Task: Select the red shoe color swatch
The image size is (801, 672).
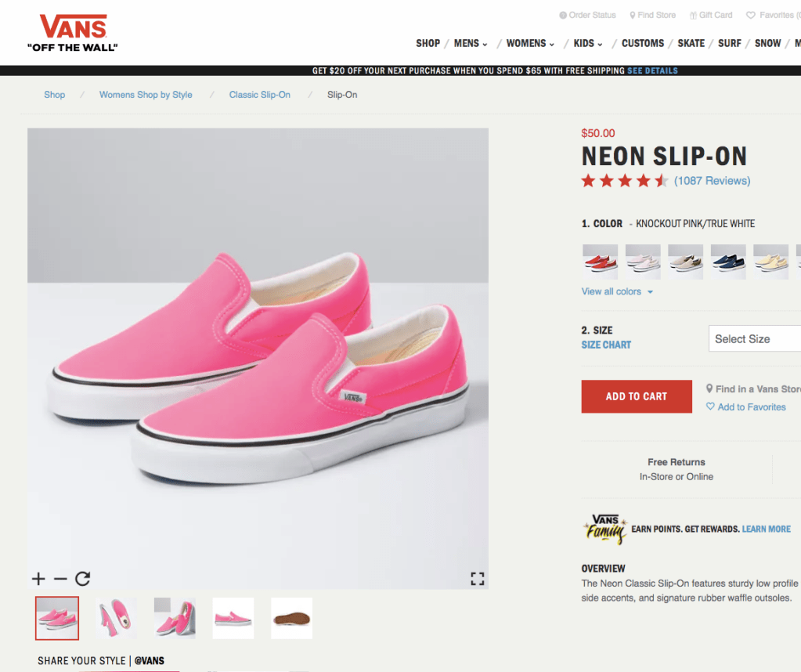Action: [600, 261]
